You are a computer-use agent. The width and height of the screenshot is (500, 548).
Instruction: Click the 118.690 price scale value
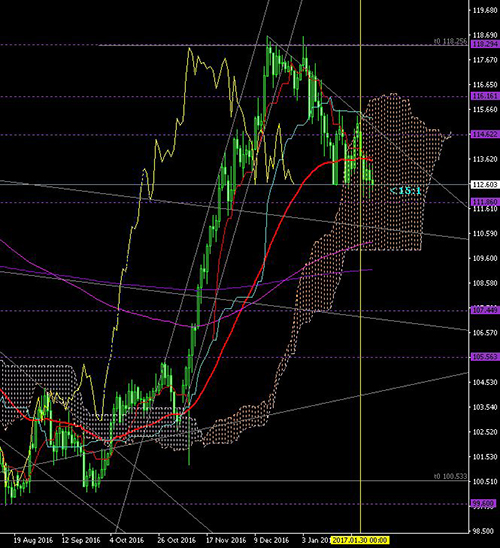coord(485,35)
